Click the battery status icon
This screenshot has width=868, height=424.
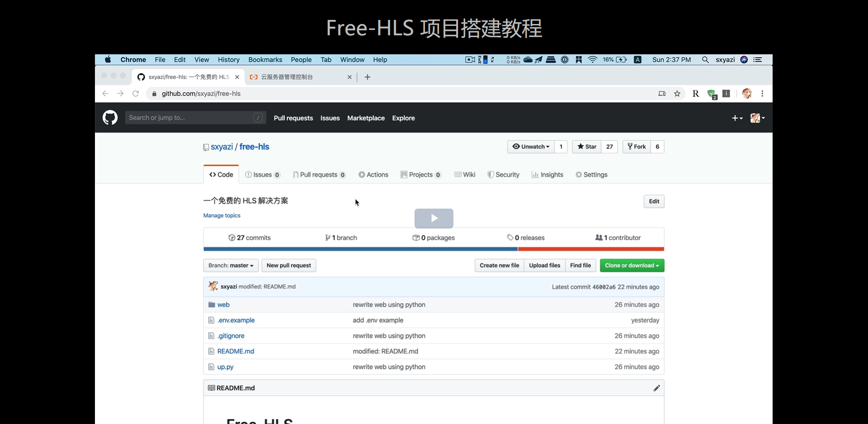tap(621, 60)
